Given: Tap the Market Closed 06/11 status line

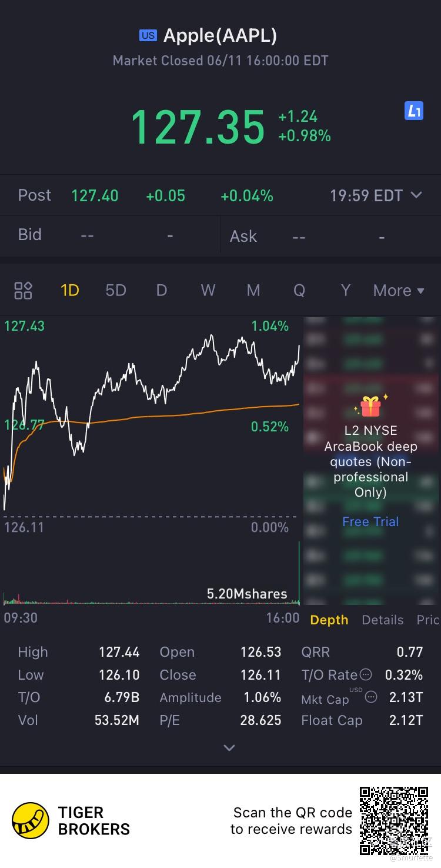Looking at the screenshot, I should 220,61.
